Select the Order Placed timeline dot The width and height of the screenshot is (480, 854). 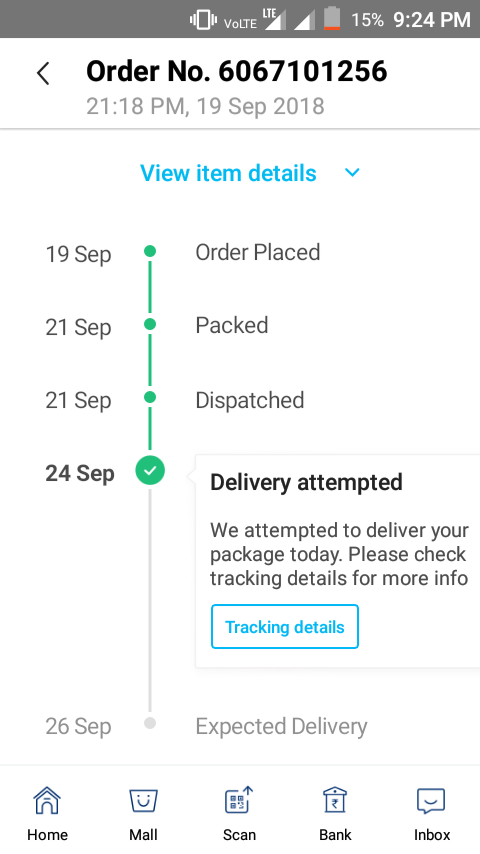point(150,252)
